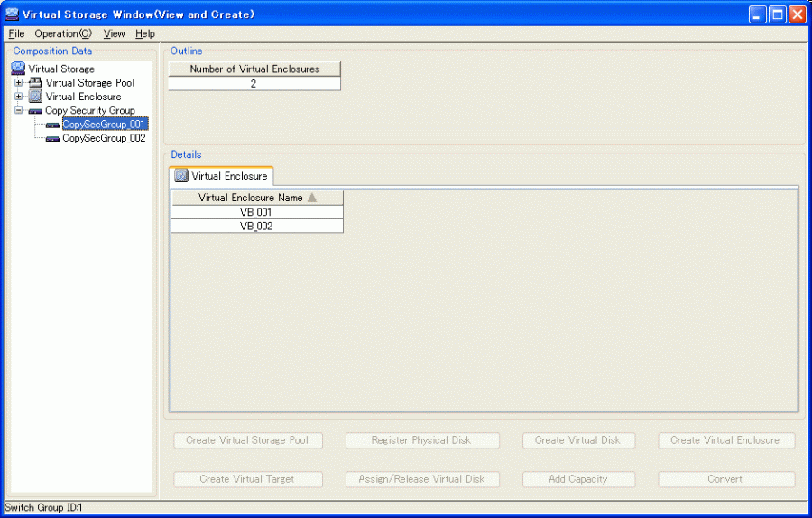The width and height of the screenshot is (812, 518).
Task: Click the CopySecGroup_002 item icon
Action: coord(52,139)
